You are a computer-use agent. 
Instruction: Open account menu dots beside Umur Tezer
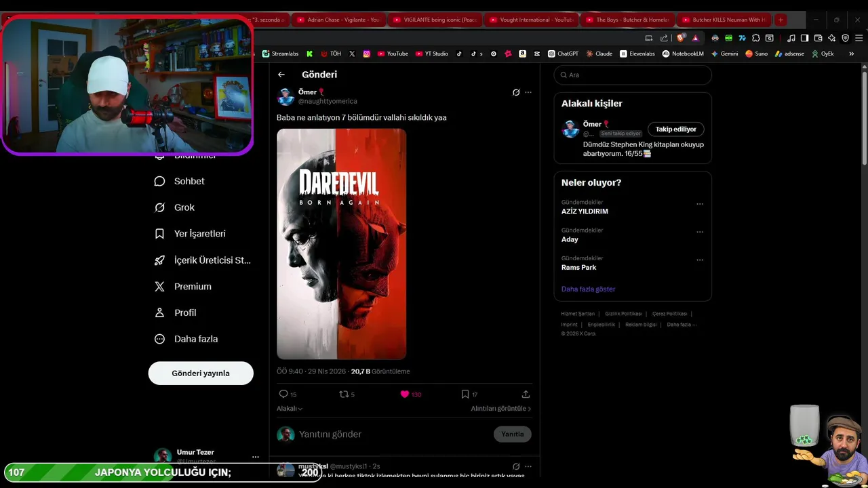pyautogui.click(x=255, y=457)
